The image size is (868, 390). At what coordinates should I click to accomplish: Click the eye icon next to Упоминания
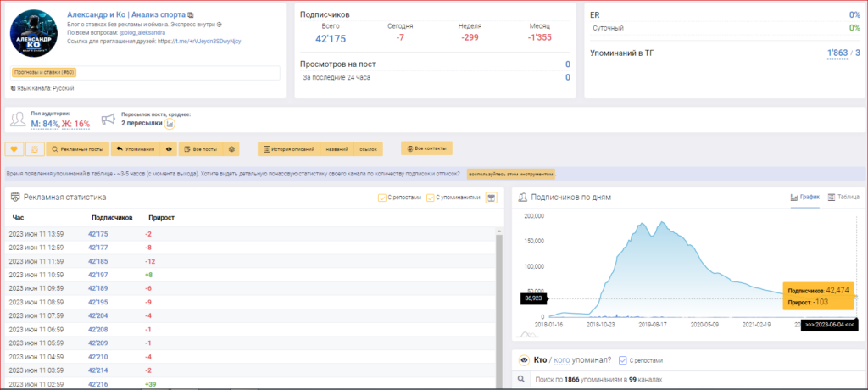pos(170,149)
